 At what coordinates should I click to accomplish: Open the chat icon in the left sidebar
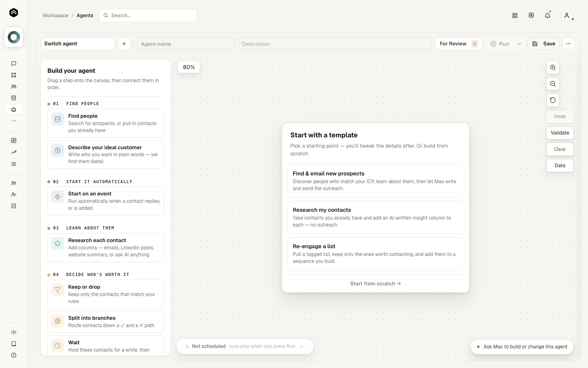point(13,64)
